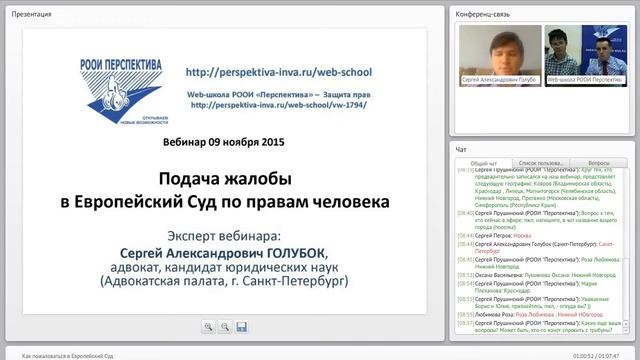The height and width of the screenshot is (360, 640).
Task: Click the 'Презентация' panel header
Action: coord(31,14)
